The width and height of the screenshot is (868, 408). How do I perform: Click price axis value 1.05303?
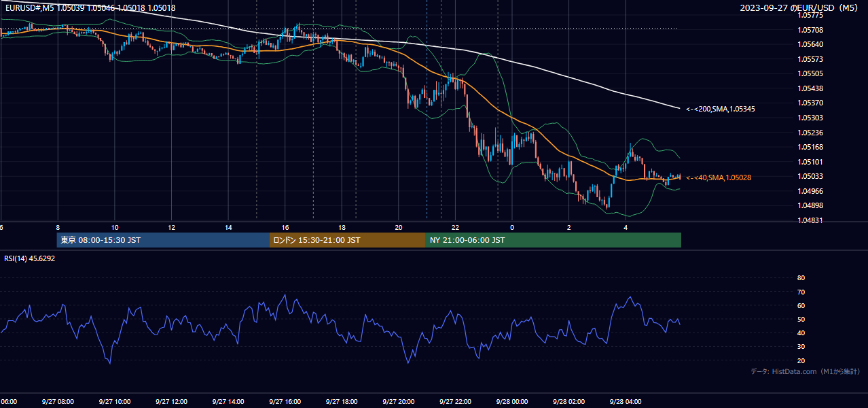(x=810, y=118)
